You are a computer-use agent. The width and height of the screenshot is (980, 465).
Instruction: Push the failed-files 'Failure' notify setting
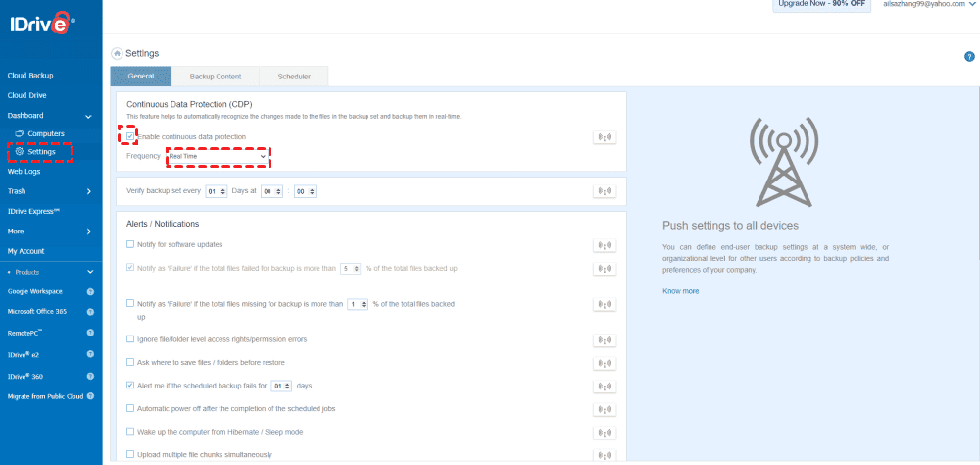[605, 269]
